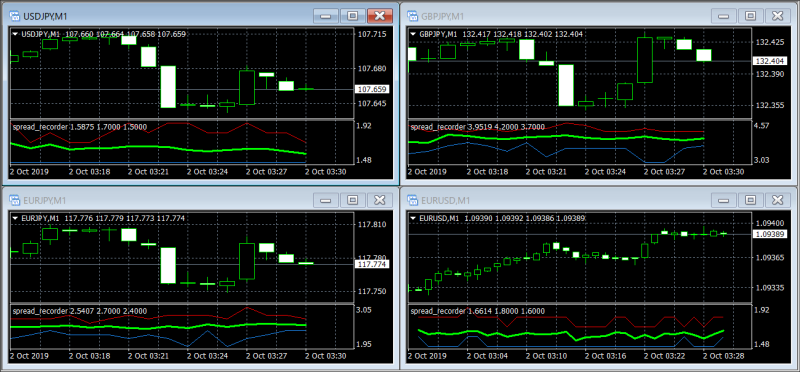Viewport: 800px width, 372px height.
Task: Click the EURJPY spread_recorder indicator label
Action: (x=40, y=311)
